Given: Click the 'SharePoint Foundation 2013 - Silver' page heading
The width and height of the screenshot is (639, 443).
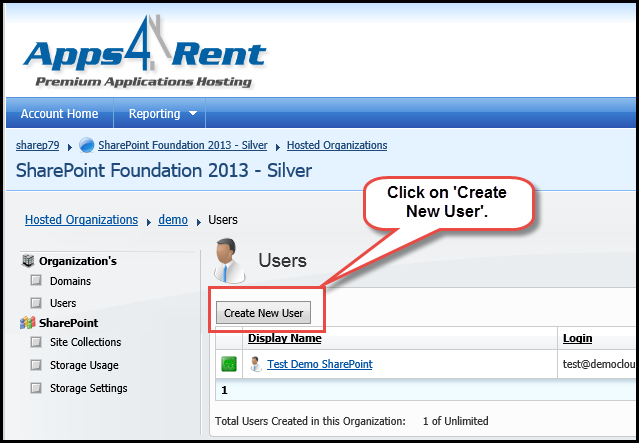Looking at the screenshot, I should (164, 170).
